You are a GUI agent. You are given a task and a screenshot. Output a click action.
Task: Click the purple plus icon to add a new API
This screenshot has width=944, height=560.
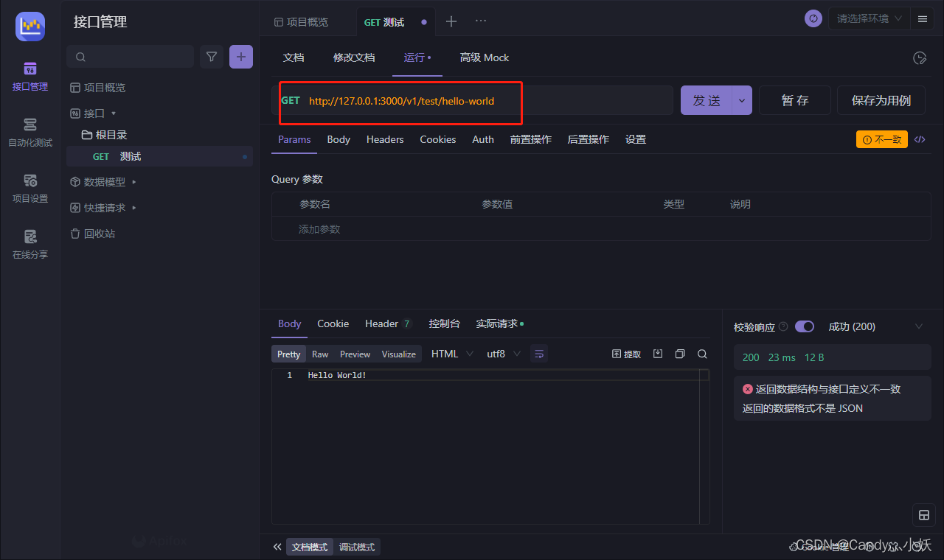(241, 56)
